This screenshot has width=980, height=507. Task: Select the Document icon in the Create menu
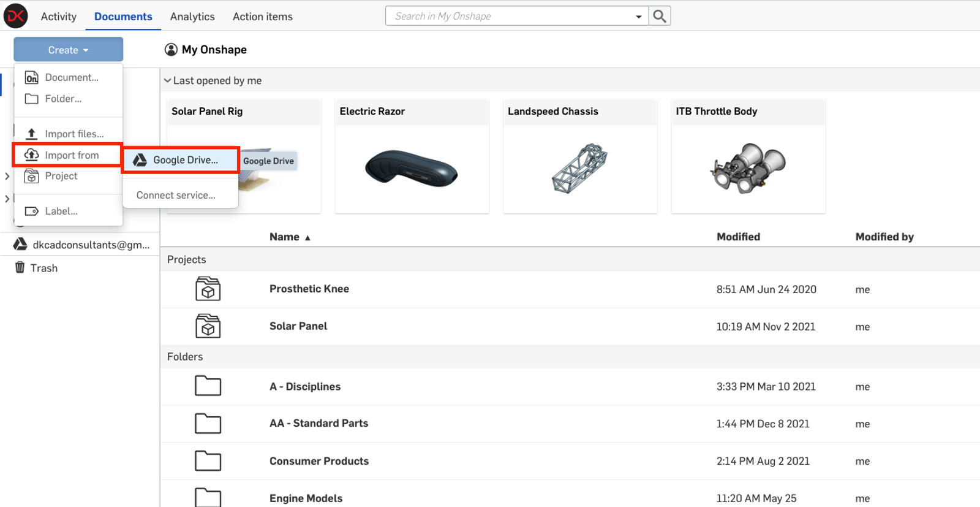click(x=31, y=77)
